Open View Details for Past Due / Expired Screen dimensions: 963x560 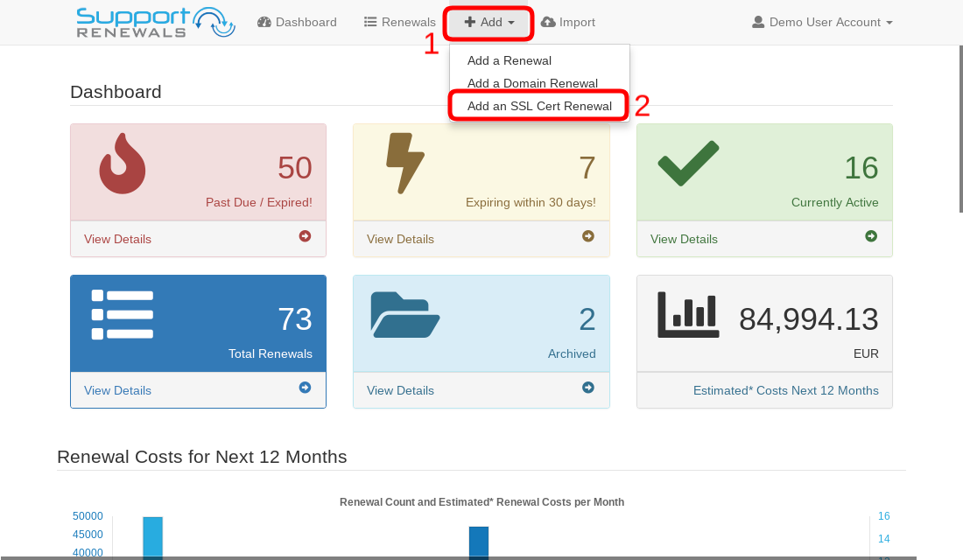pos(117,240)
